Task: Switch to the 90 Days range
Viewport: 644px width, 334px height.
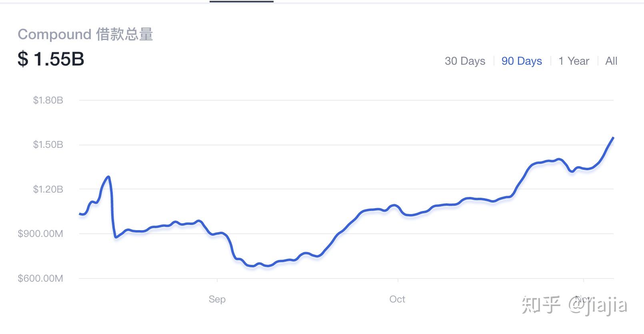Action: point(522,61)
